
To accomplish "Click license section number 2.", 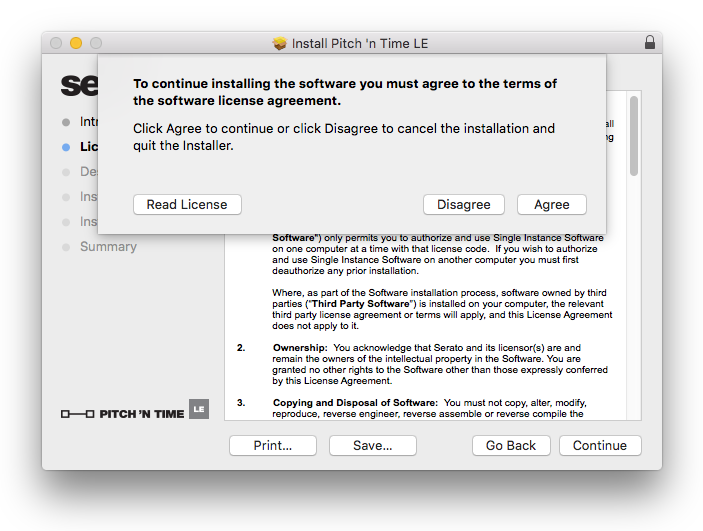I will coord(241,348).
